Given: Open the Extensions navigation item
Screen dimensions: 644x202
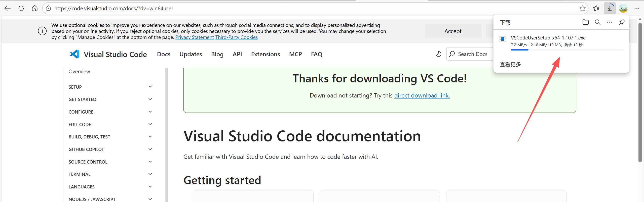Looking at the screenshot, I should click(266, 54).
